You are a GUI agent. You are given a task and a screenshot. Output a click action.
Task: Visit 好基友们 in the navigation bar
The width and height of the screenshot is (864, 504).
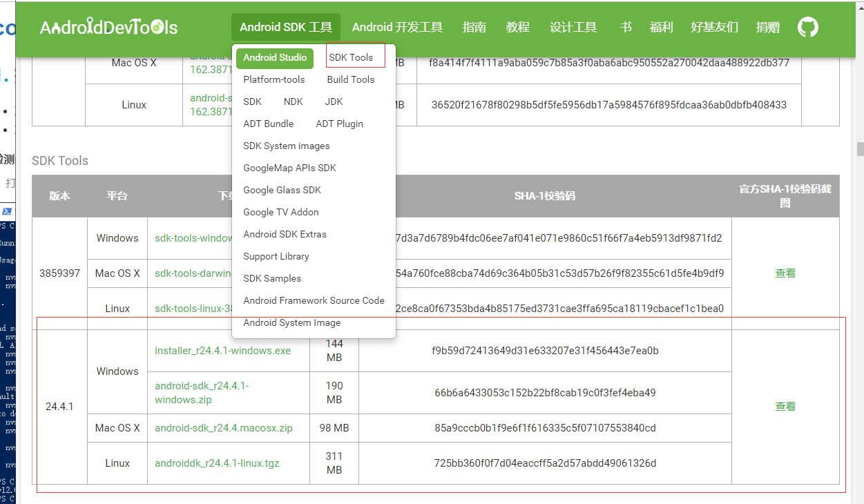coord(715,28)
